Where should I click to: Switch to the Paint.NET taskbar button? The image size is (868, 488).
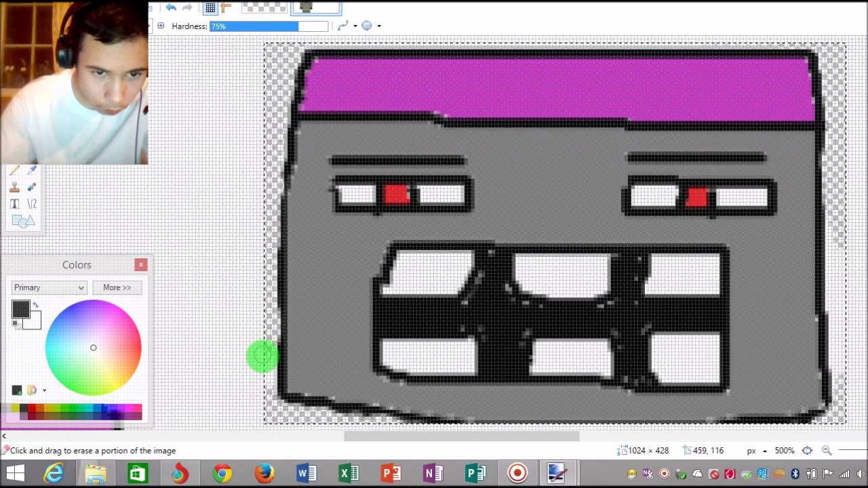tap(557, 473)
